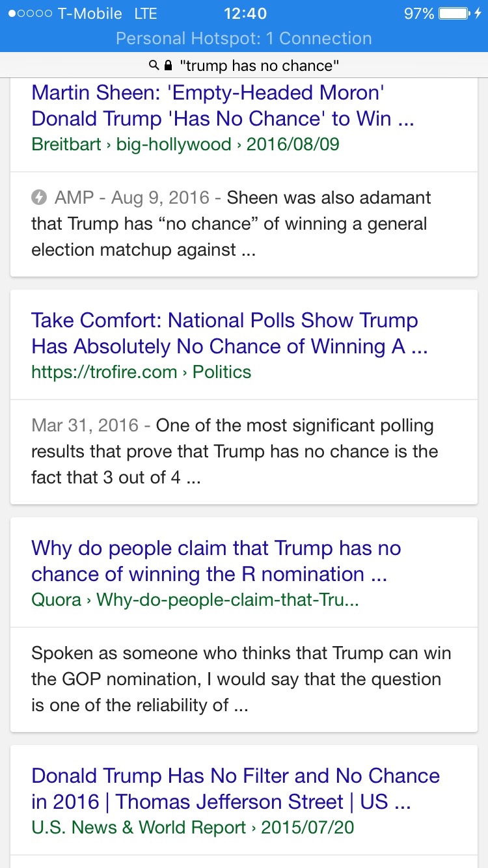Open the 'Why do people claim' Quora result

(216, 561)
